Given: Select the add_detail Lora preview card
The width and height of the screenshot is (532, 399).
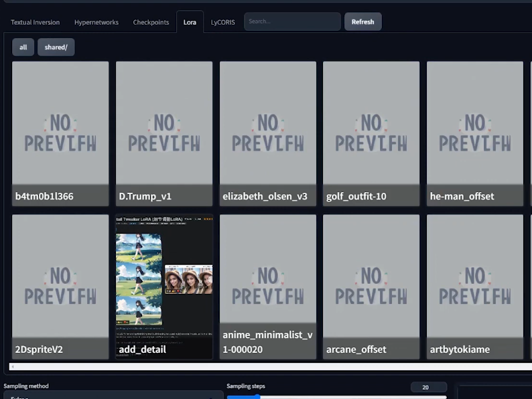Looking at the screenshot, I should (164, 287).
